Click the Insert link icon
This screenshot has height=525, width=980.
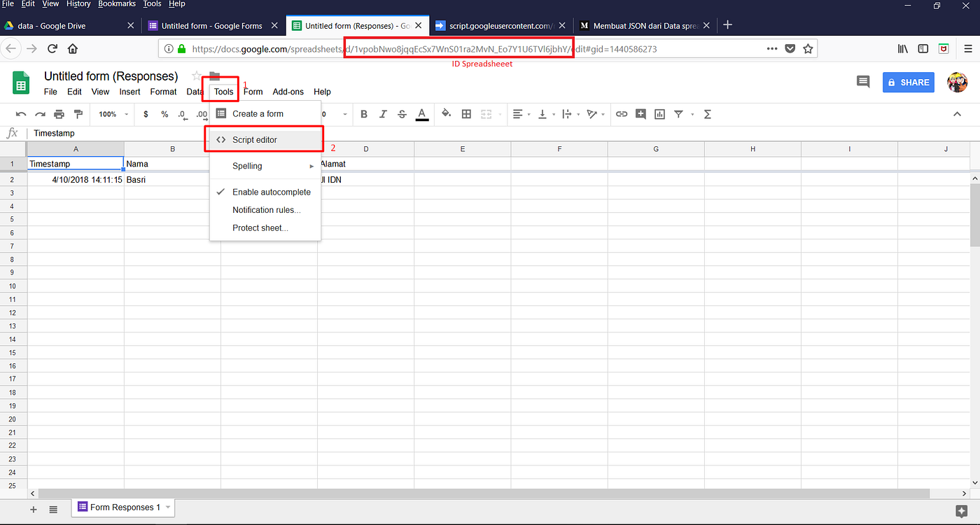(x=622, y=113)
